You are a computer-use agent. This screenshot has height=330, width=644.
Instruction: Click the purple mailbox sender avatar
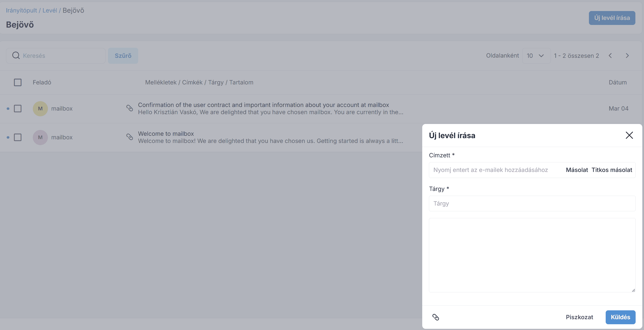(x=40, y=137)
